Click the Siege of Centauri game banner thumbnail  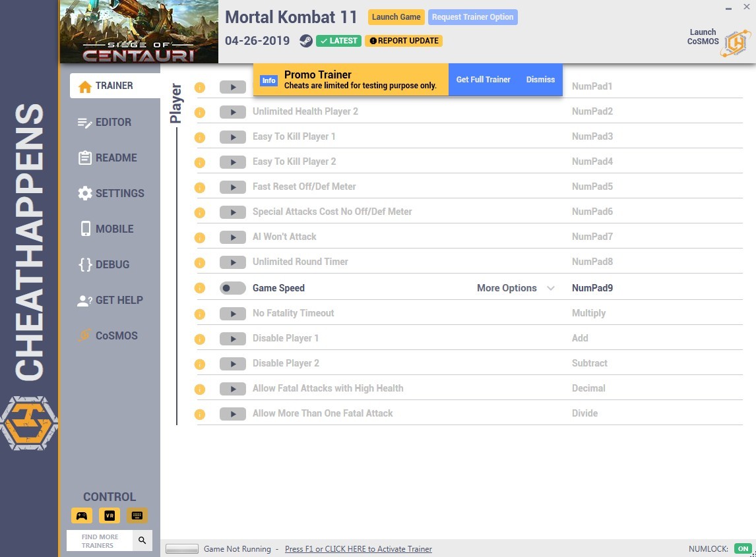[x=139, y=32]
